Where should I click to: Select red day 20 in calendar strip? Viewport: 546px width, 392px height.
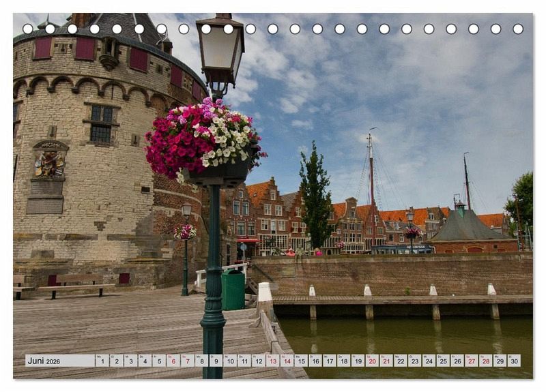[372, 361]
